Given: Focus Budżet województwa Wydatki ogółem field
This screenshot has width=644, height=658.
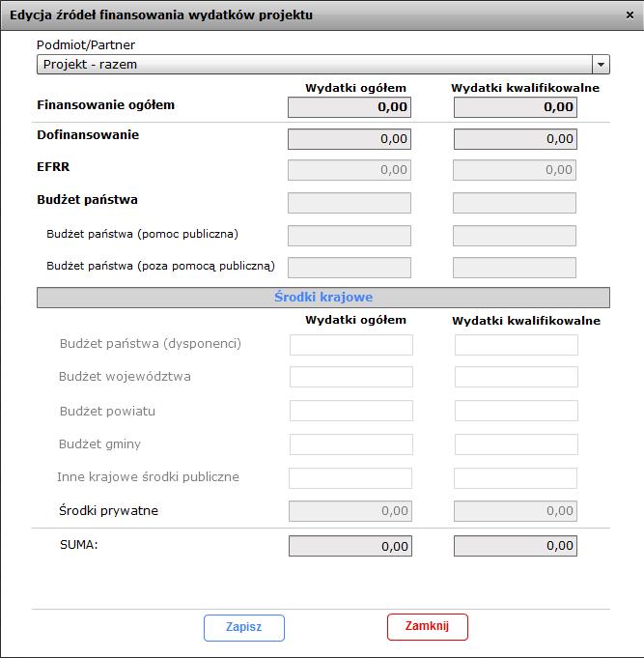Looking at the screenshot, I should tap(350, 377).
